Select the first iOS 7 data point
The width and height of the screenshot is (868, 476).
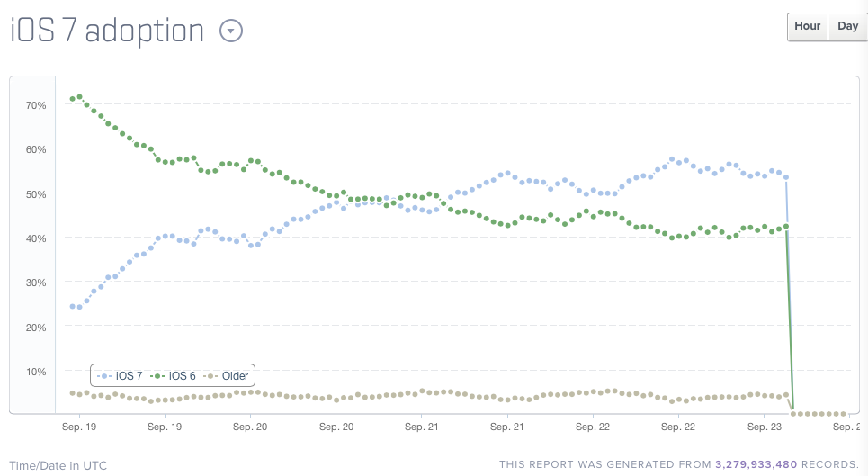point(72,306)
